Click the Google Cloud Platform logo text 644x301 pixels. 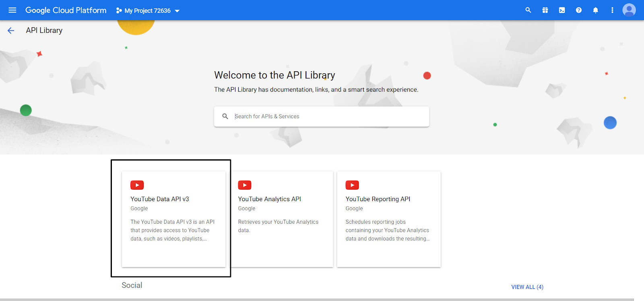(66, 10)
